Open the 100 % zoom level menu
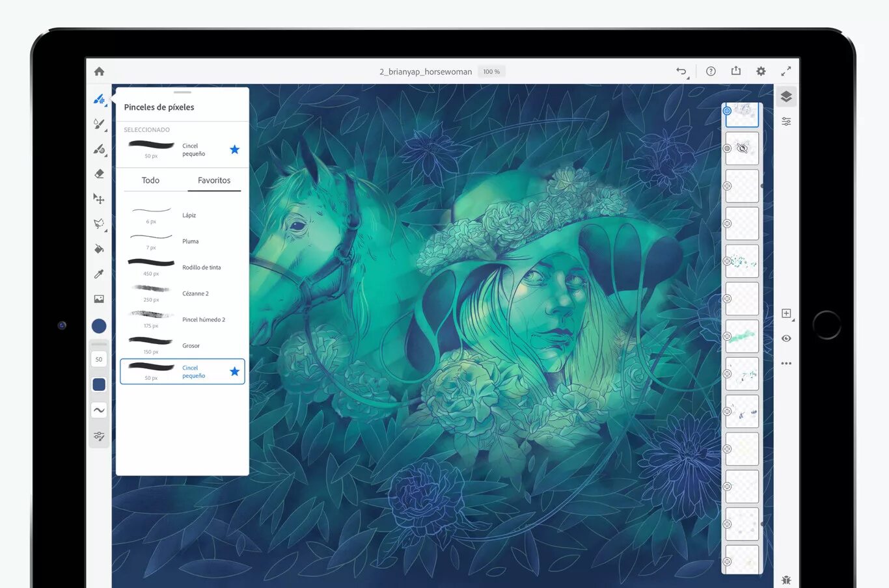The width and height of the screenshot is (889, 588). [491, 72]
